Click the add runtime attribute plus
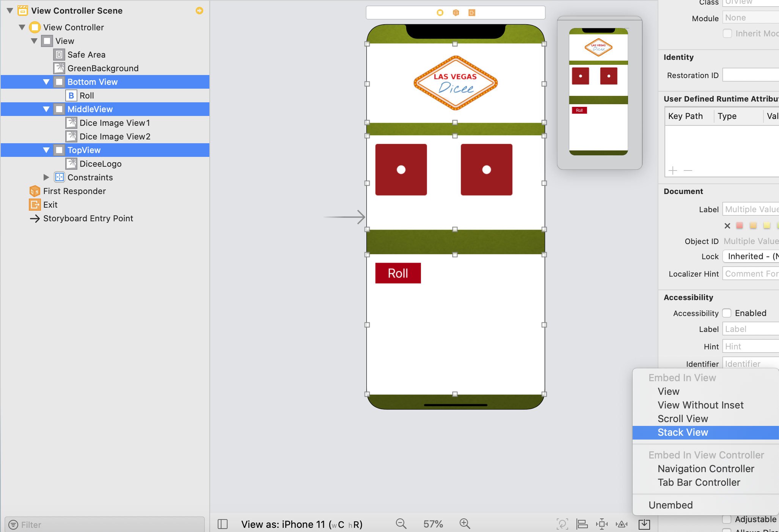Screen dimensions: 779x532 (x=673, y=171)
